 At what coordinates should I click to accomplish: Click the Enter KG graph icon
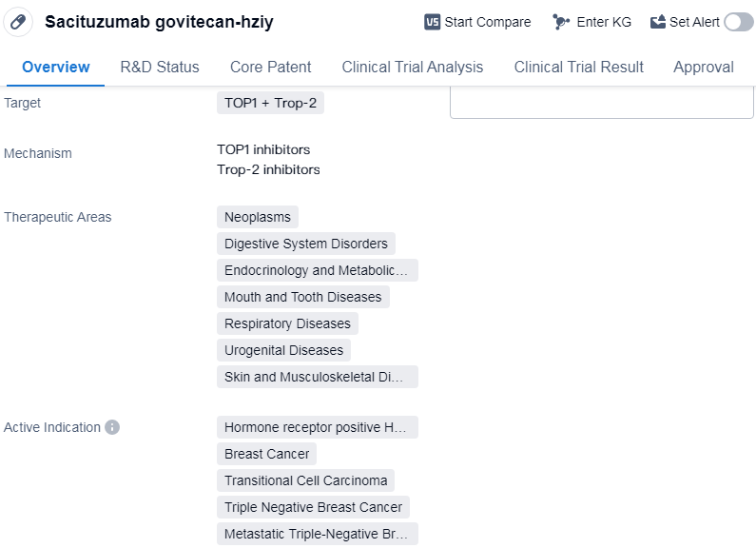[x=561, y=22]
